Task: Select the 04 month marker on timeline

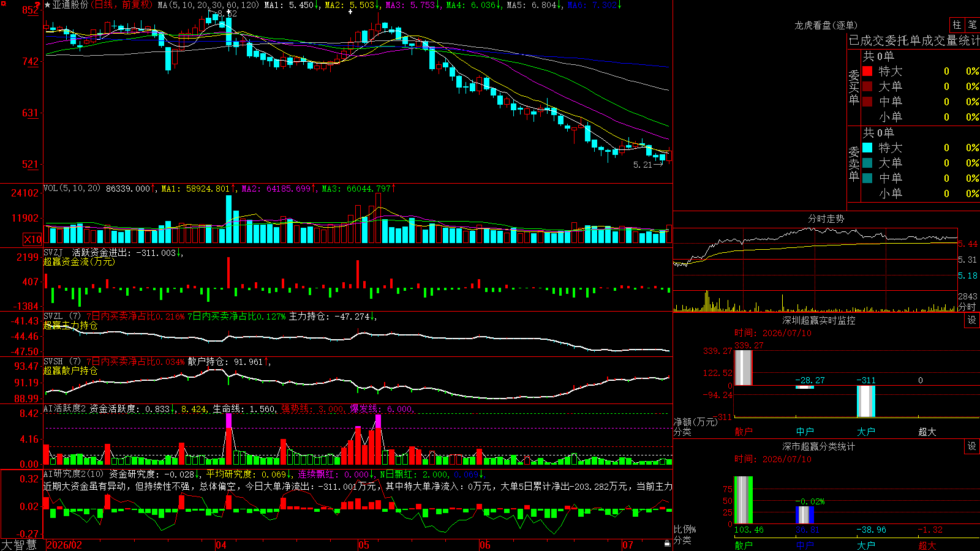Action: (221, 545)
